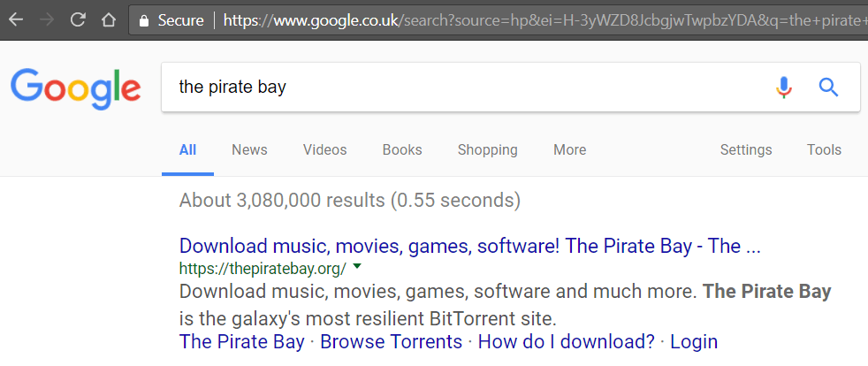Screen dimensions: 868x366
Task: Switch to the Books tab
Action: (402, 150)
